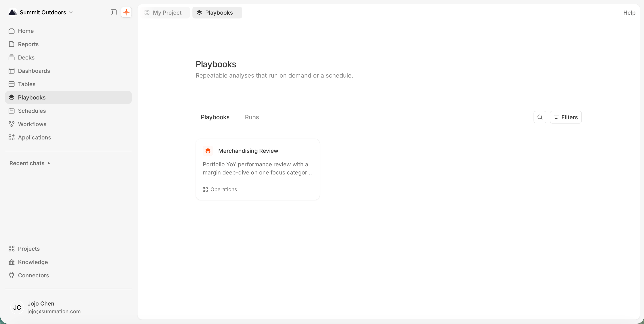Open Workflows from the sidebar
Viewport: 644px width, 324px height.
(68, 124)
